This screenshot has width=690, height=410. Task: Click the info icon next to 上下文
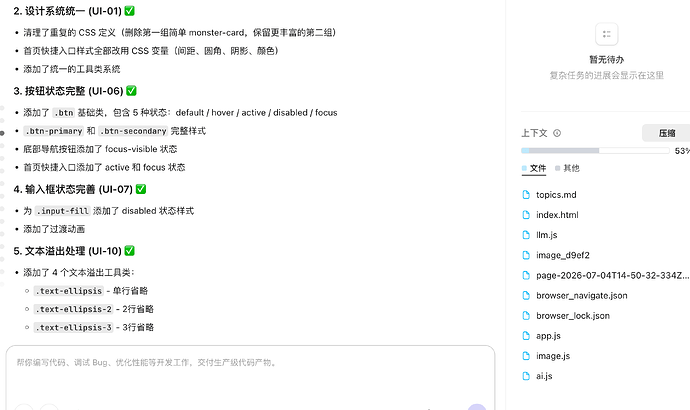coord(557,133)
